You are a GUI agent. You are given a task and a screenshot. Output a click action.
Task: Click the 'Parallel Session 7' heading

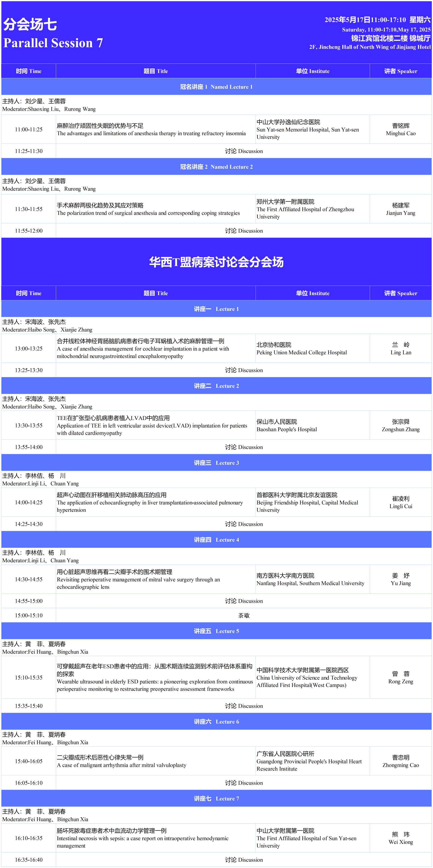[x=53, y=43]
